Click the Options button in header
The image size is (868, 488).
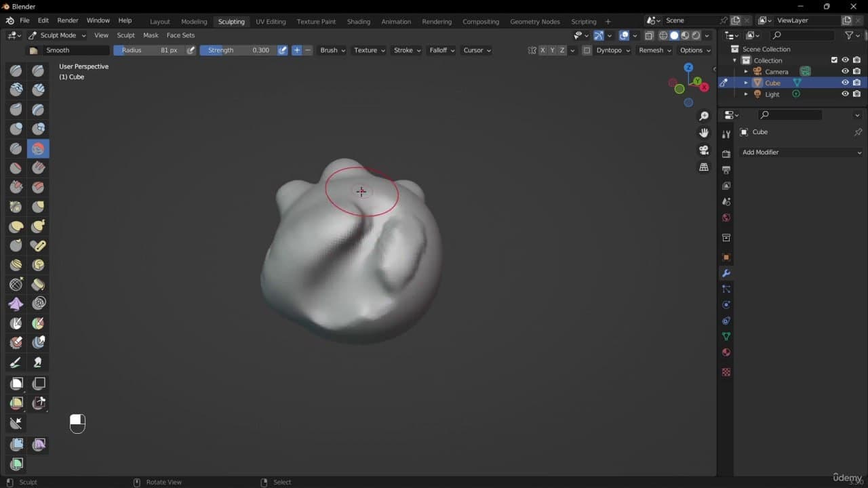(695, 50)
